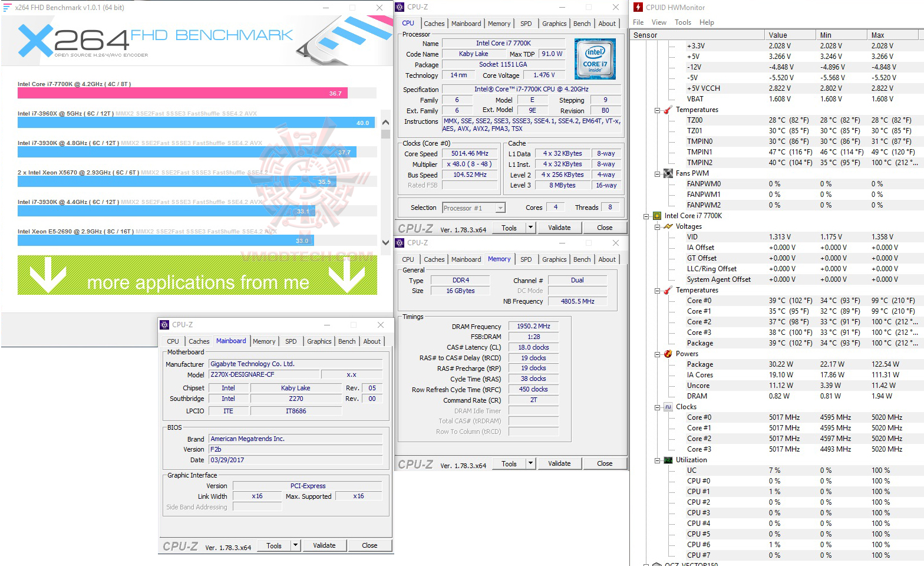The image size is (924, 566).
Task: Click the 'more applications from me' banner
Action: 197,275
